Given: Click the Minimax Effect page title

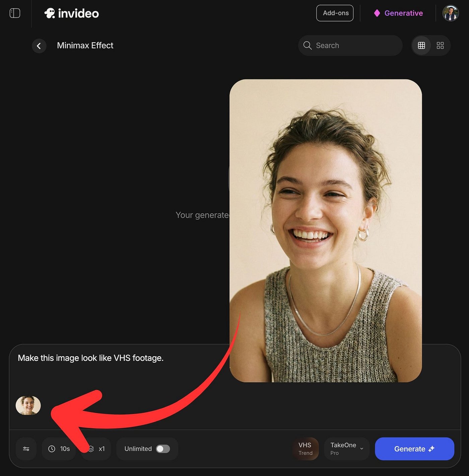Looking at the screenshot, I should 85,46.
